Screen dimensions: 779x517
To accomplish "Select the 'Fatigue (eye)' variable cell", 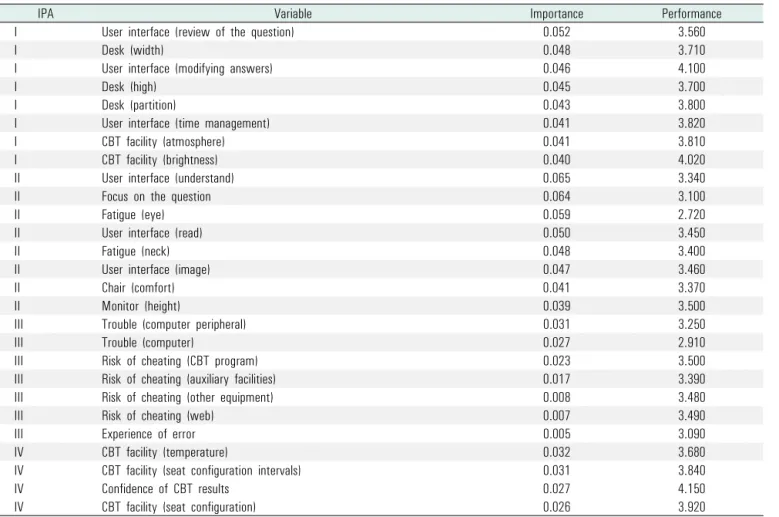I will point(133,215).
